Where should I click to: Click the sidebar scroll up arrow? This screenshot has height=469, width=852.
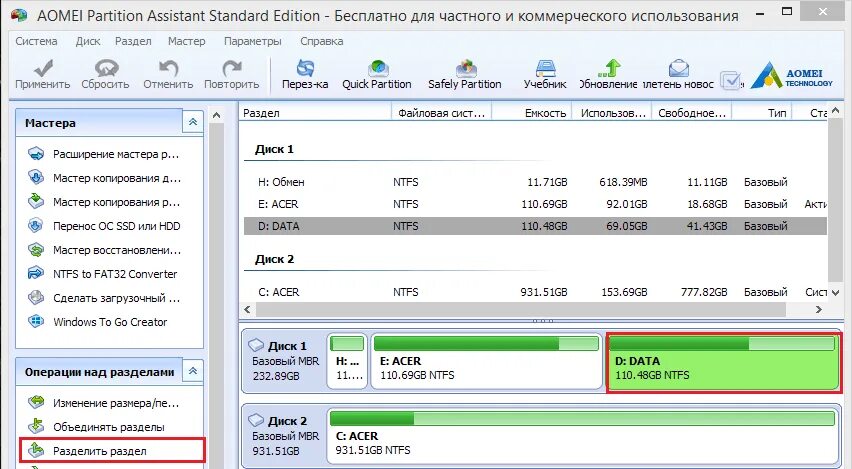tap(216, 115)
